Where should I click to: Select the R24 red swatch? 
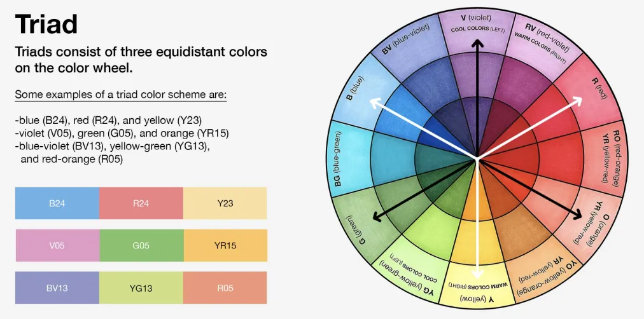(141, 203)
